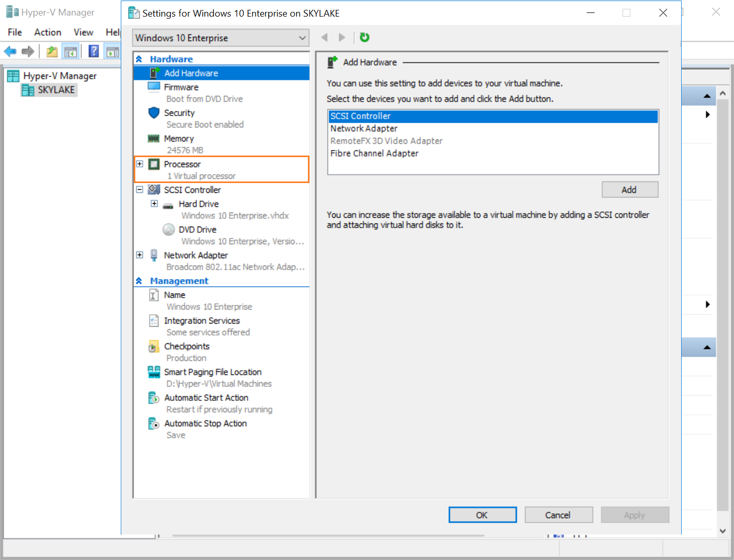Click the Actions pane scrollbar up arrow
734x560 pixels.
pos(723,94)
